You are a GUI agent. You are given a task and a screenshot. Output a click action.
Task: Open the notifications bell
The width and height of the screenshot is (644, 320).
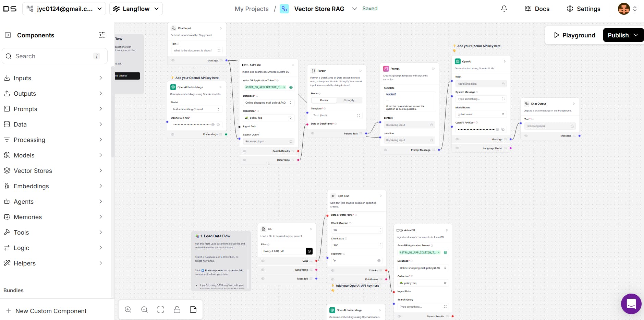[x=504, y=9]
